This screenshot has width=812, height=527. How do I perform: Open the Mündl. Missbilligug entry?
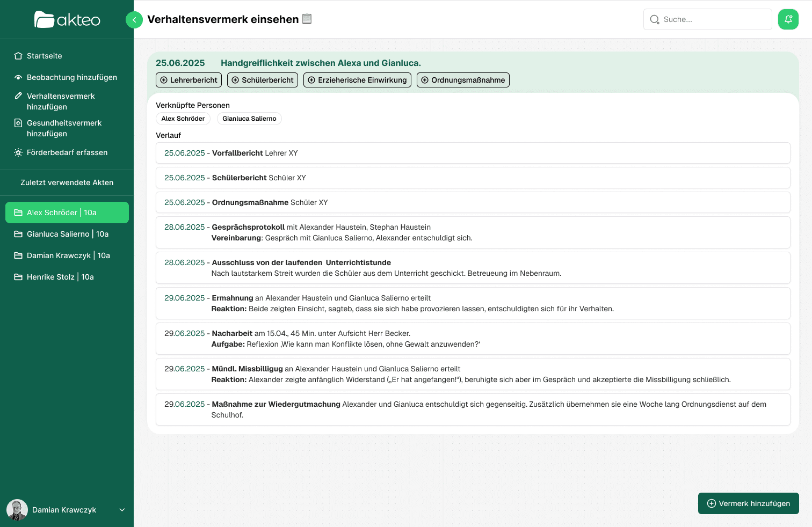tap(473, 374)
